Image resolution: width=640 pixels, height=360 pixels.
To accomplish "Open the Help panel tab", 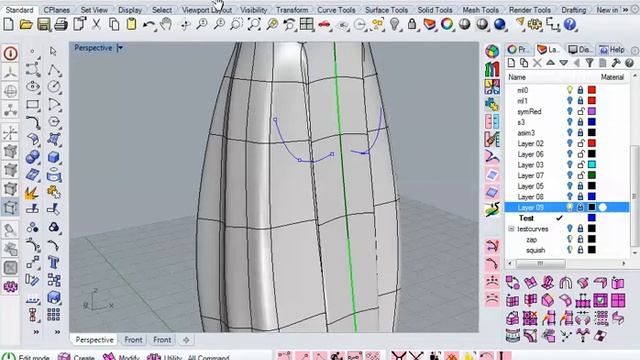I will 611,50.
